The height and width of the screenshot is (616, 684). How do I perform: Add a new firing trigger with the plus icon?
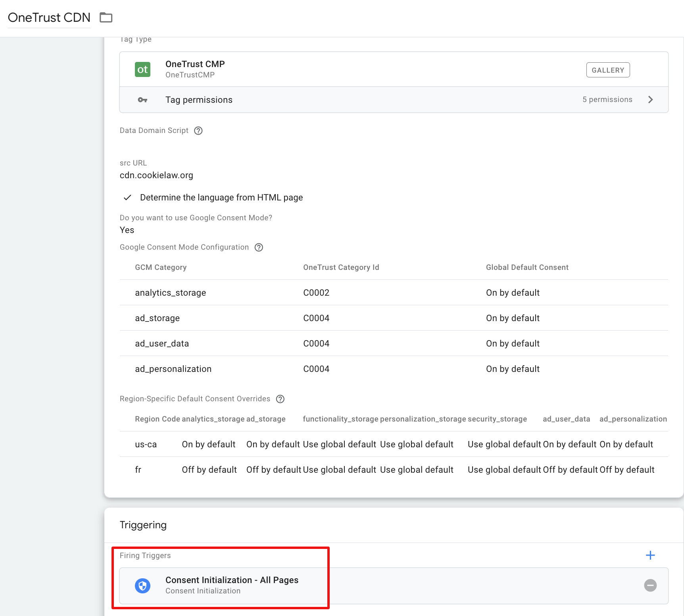point(650,555)
